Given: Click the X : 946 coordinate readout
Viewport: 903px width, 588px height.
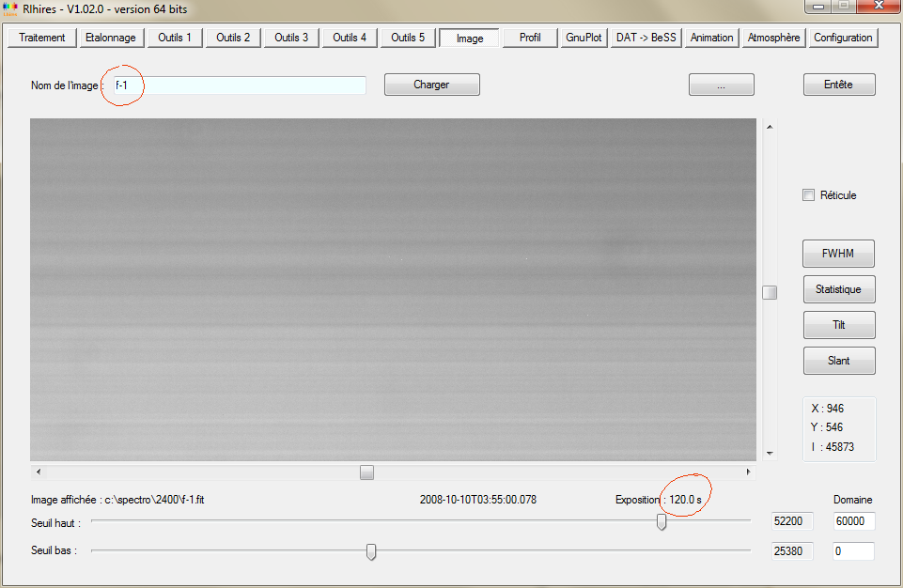Looking at the screenshot, I should tap(828, 409).
